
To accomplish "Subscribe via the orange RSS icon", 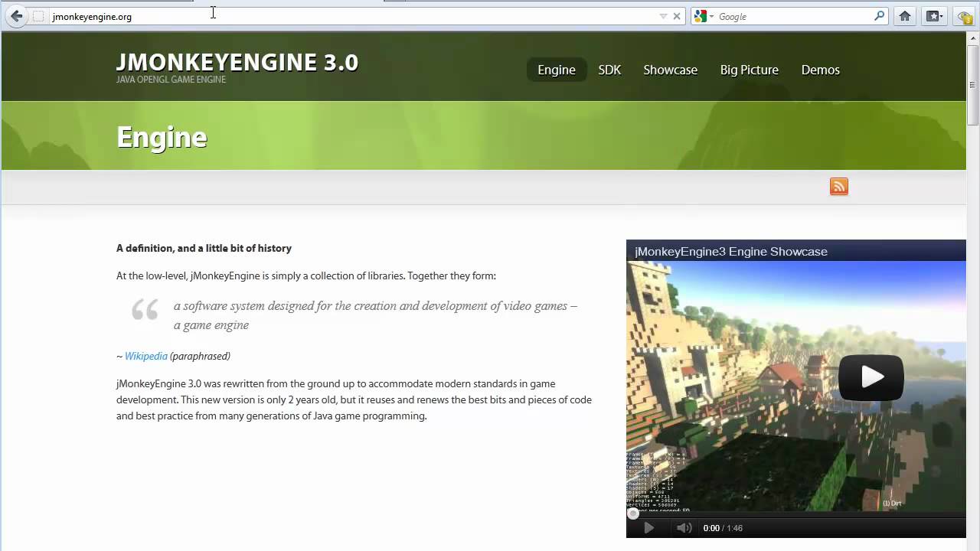I will (839, 187).
